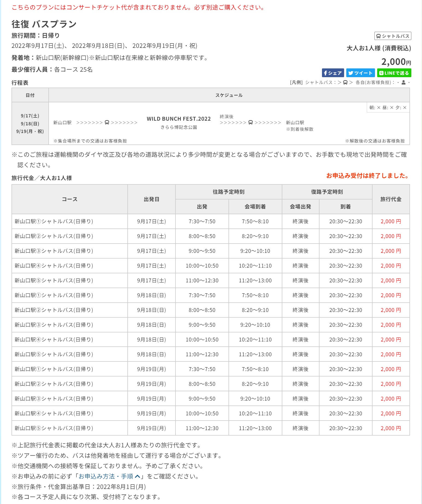Click the 2,000円 headline price
This screenshot has width=422, height=504.
[x=396, y=62]
